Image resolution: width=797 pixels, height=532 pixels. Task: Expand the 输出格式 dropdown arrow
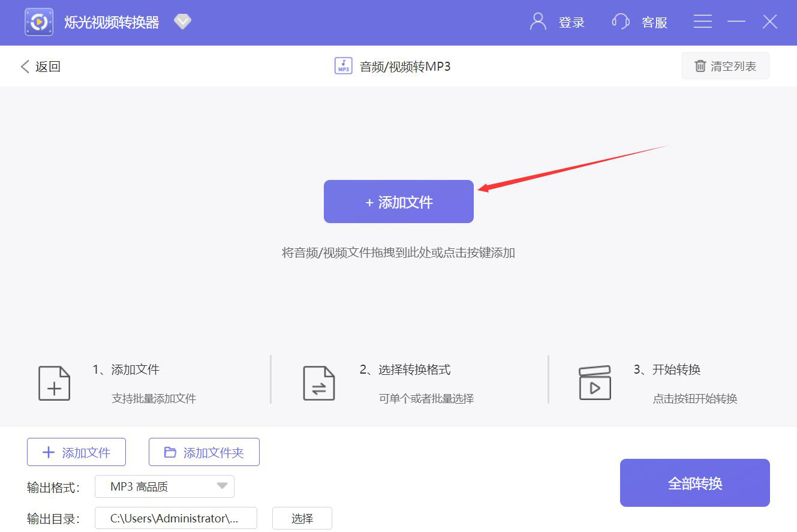pyautogui.click(x=222, y=486)
